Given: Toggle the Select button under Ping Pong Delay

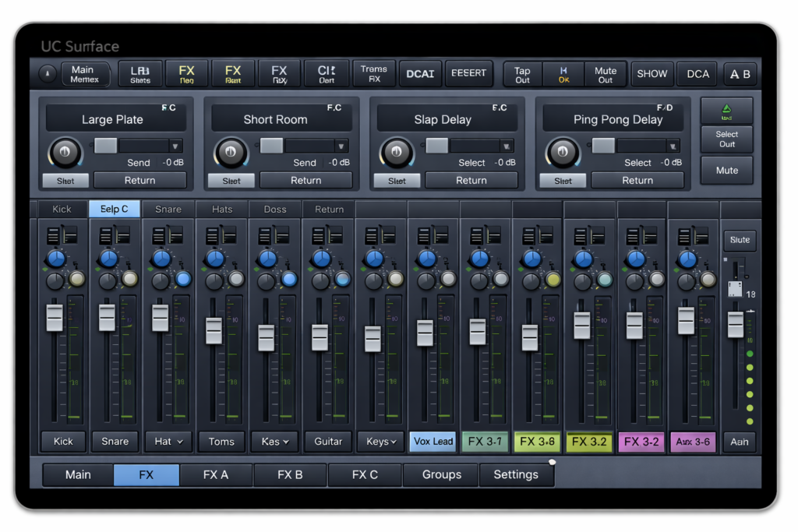Looking at the screenshot, I should tap(563, 180).
